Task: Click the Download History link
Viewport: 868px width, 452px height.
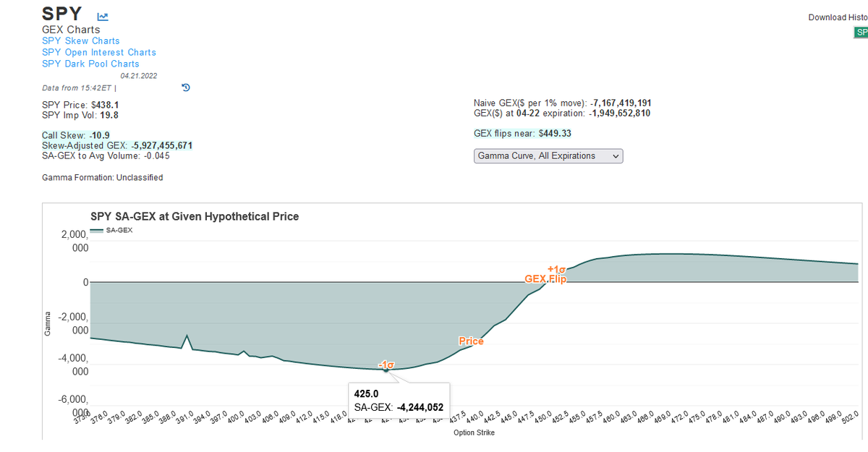Action: [838, 17]
